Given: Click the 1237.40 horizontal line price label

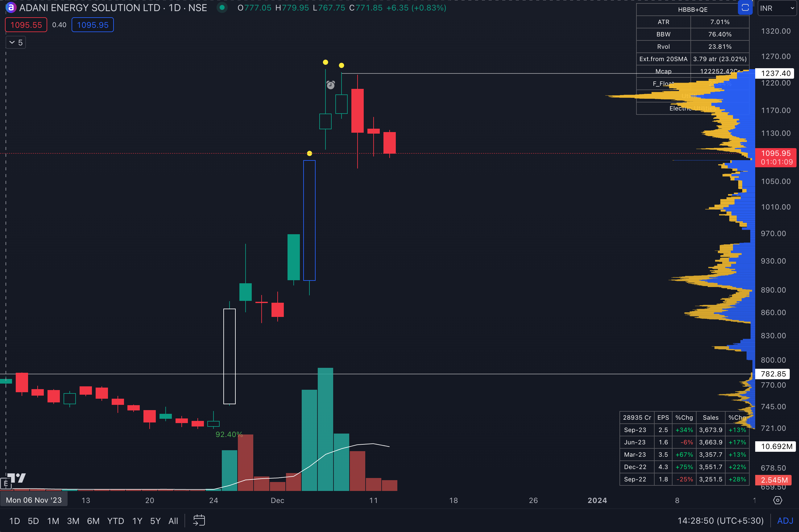Looking at the screenshot, I should 775,73.
